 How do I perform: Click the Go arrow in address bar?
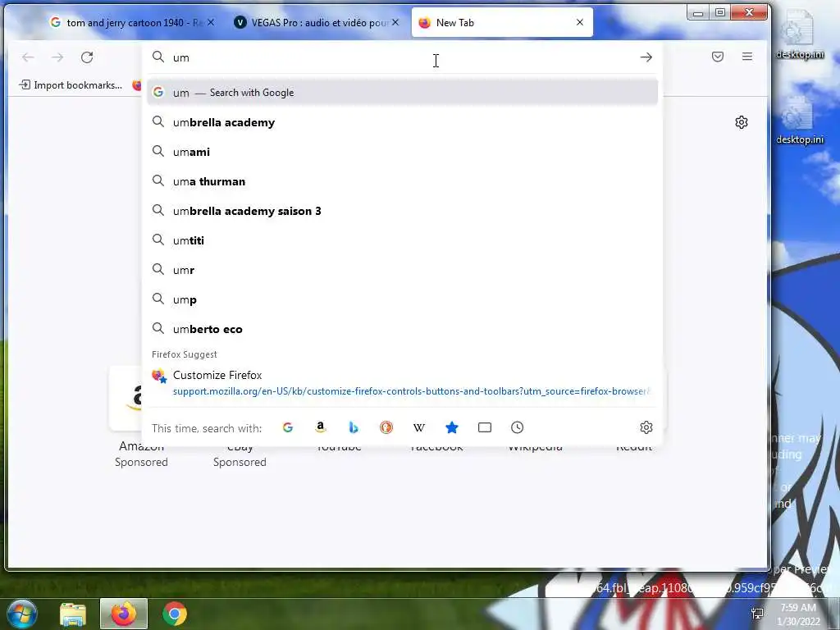[646, 57]
